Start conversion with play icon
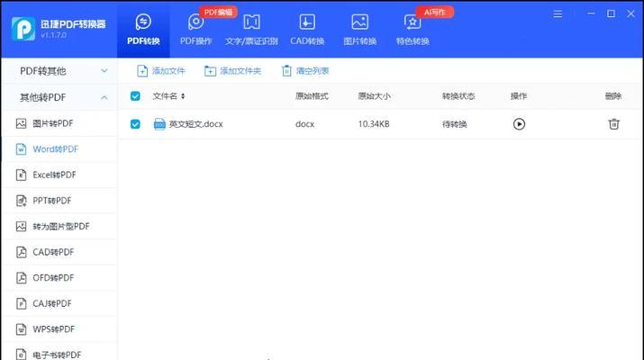This screenshot has width=644, height=360. click(x=519, y=124)
